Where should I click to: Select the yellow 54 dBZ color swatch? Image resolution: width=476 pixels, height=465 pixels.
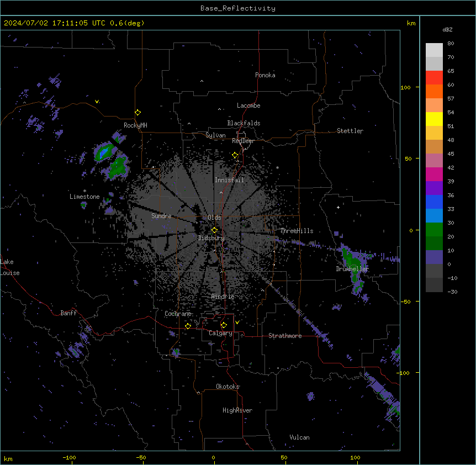point(434,119)
